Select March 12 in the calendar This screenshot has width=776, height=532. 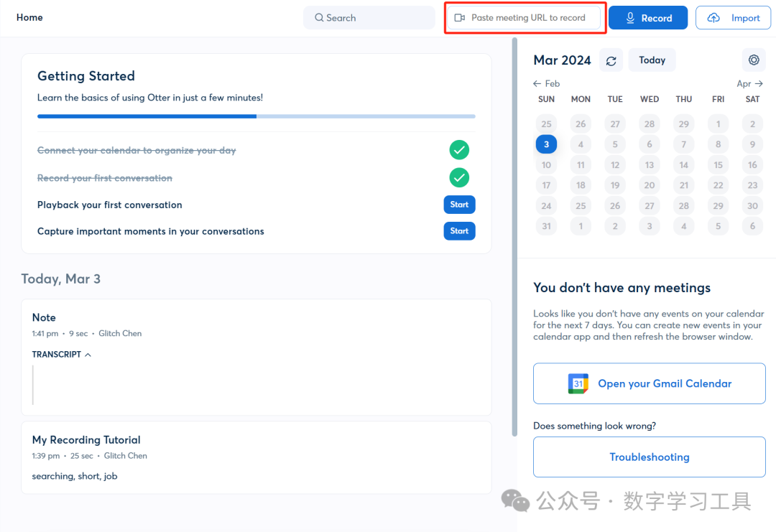point(614,164)
